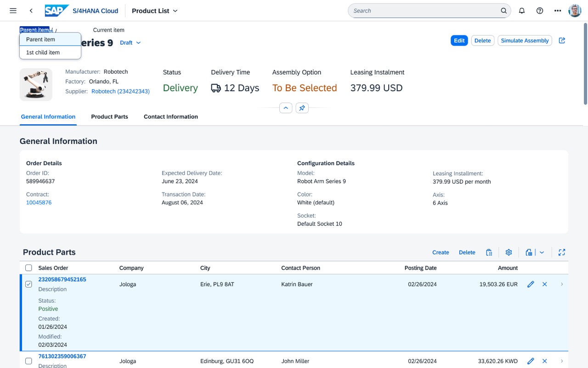This screenshot has height=368, width=588.
Task: Switch to the Contact Information tab
Action: [171, 117]
